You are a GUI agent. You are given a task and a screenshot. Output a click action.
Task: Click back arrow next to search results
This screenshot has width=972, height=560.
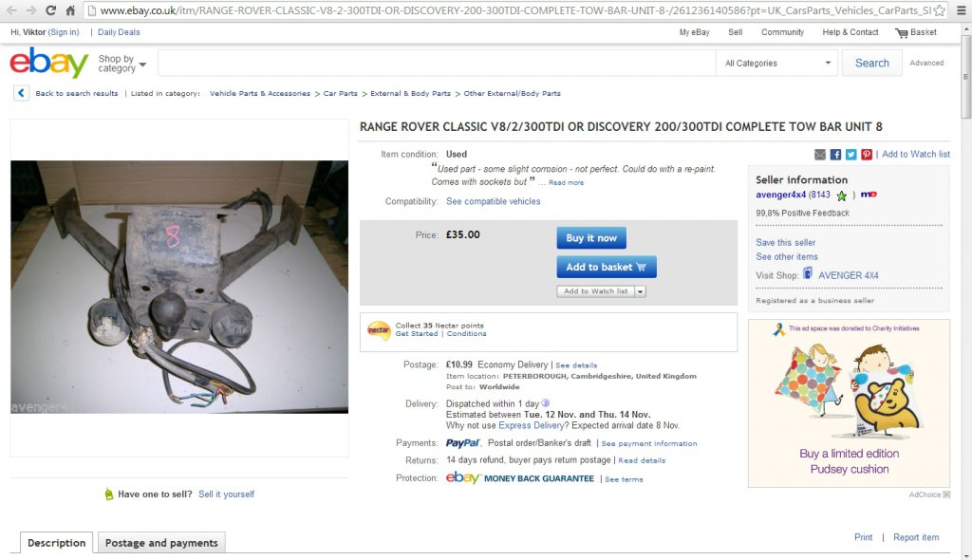tap(21, 94)
